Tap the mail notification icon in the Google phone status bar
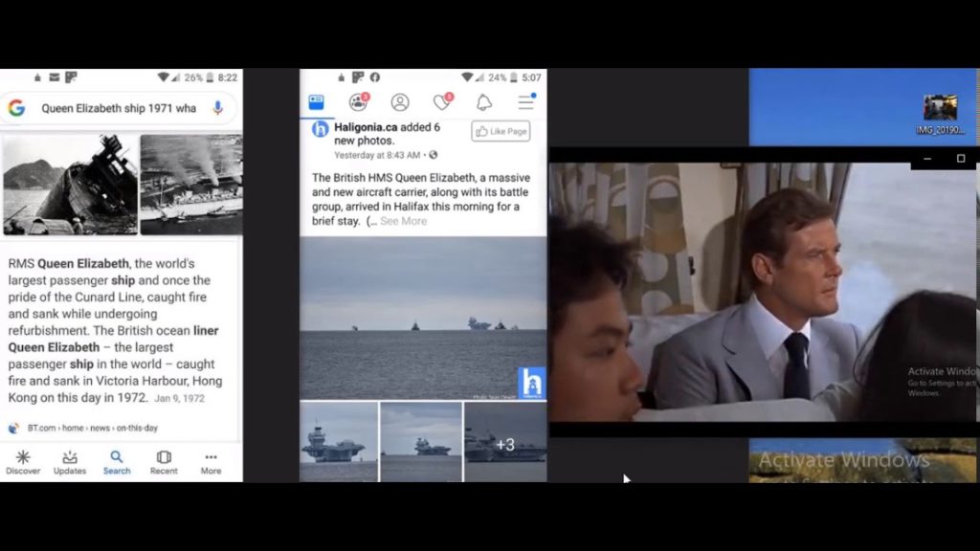 tap(55, 77)
